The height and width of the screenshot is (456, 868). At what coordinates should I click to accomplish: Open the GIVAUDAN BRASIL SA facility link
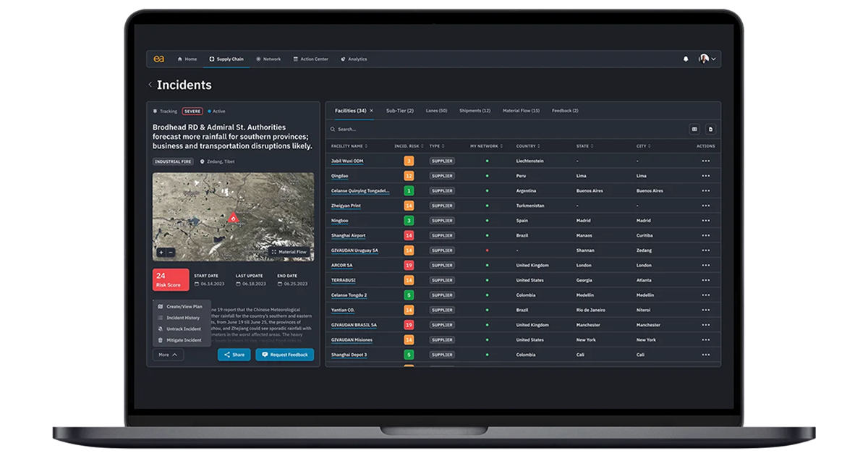pos(354,325)
